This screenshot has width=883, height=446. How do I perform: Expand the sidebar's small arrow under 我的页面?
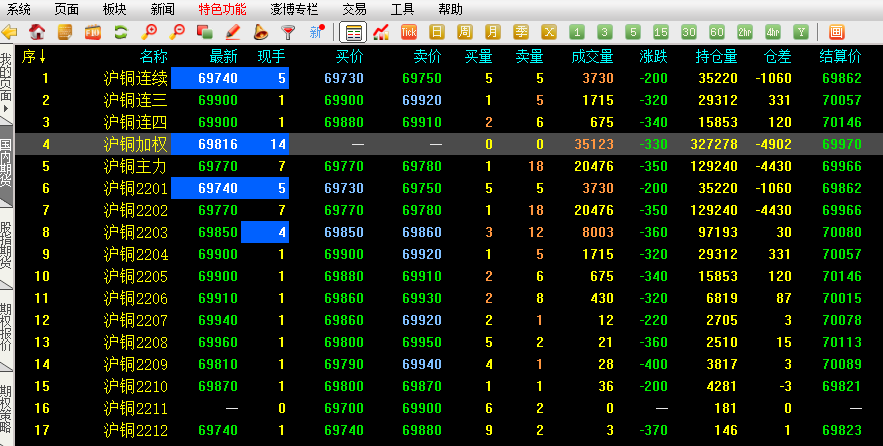[x=5, y=107]
